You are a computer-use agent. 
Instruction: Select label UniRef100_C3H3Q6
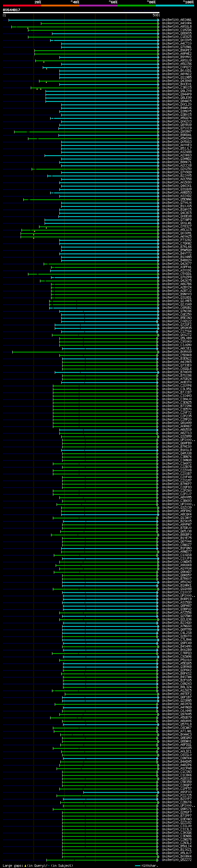tap(176, 833)
